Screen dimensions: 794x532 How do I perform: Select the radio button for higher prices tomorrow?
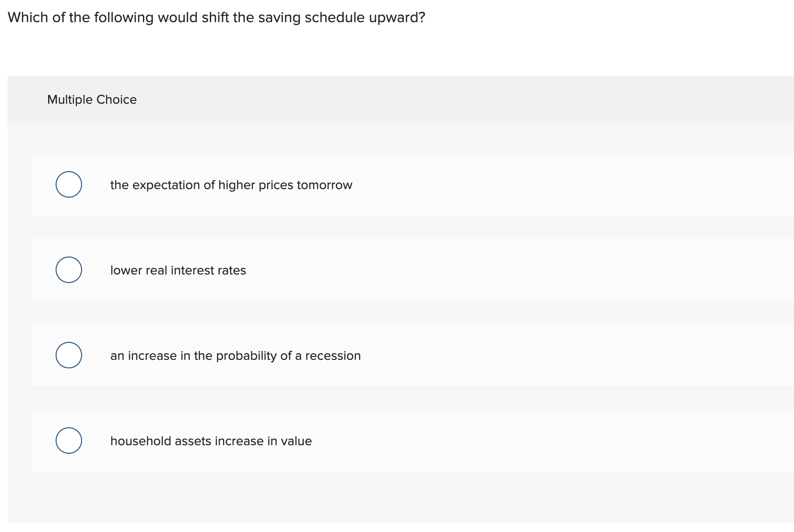68,184
